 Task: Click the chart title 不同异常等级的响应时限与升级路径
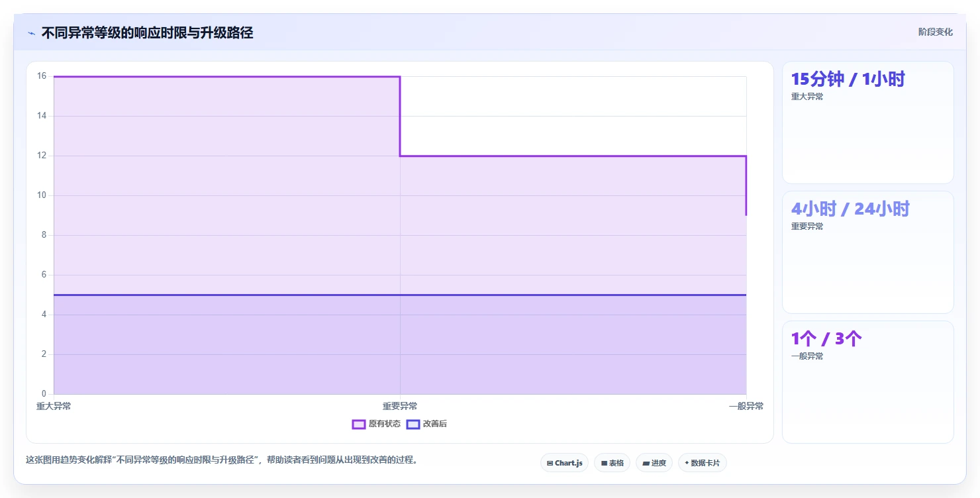click(x=147, y=33)
